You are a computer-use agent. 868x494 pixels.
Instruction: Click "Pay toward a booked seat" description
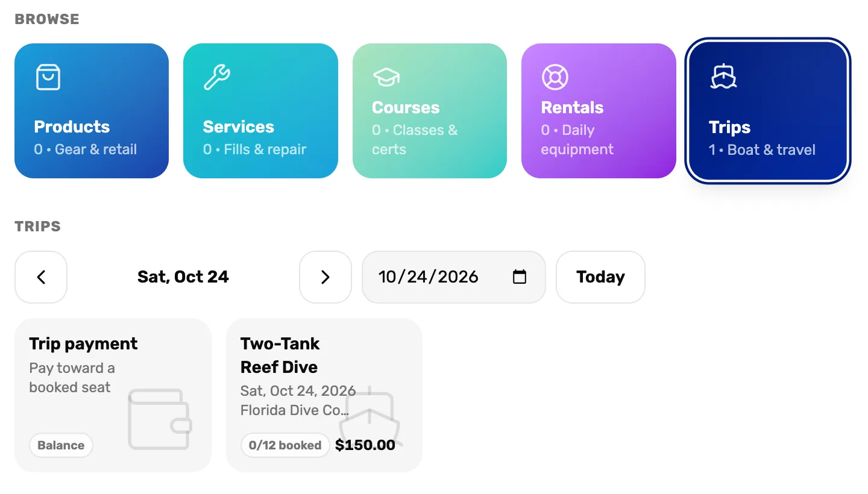[x=72, y=378]
